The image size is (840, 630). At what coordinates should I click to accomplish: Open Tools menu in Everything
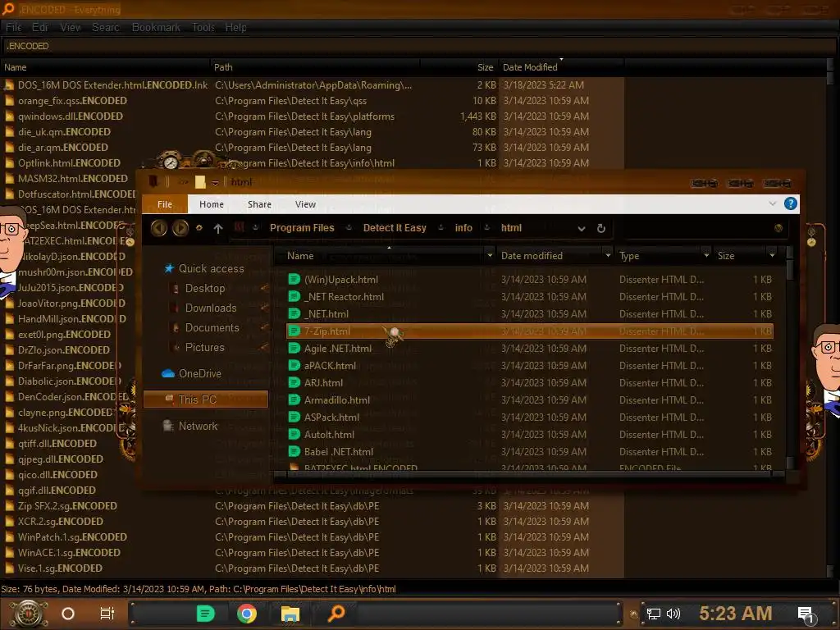pyautogui.click(x=203, y=27)
